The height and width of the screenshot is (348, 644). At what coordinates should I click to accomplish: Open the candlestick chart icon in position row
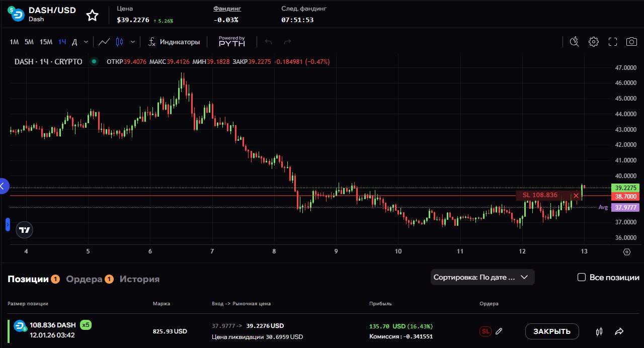pos(599,331)
